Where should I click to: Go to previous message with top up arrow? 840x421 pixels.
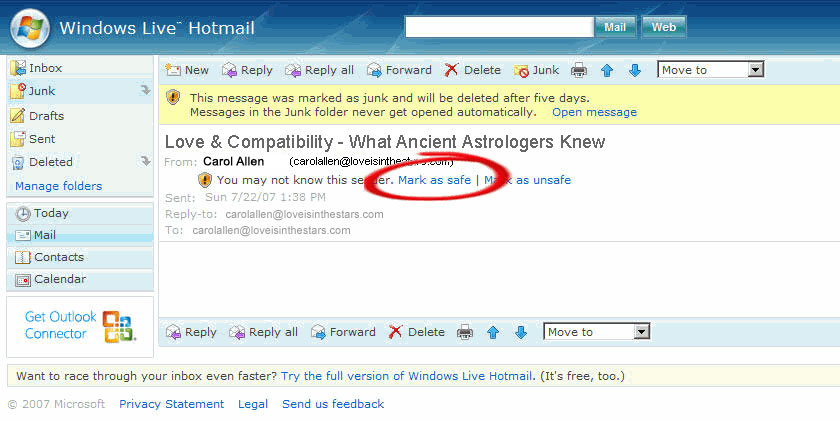pyautogui.click(x=606, y=70)
